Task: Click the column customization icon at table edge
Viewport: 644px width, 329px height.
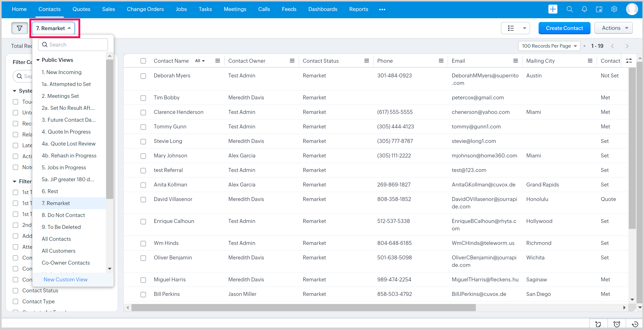Action: (x=629, y=61)
